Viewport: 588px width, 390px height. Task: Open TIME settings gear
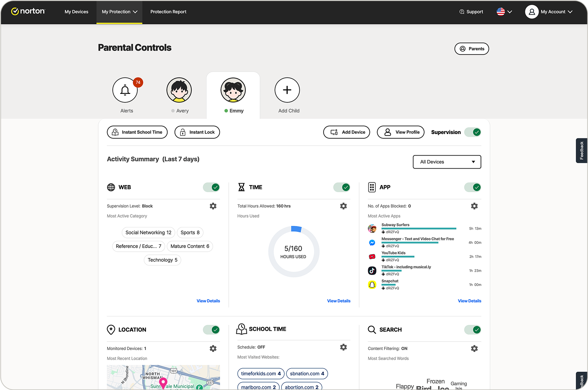[x=343, y=206]
